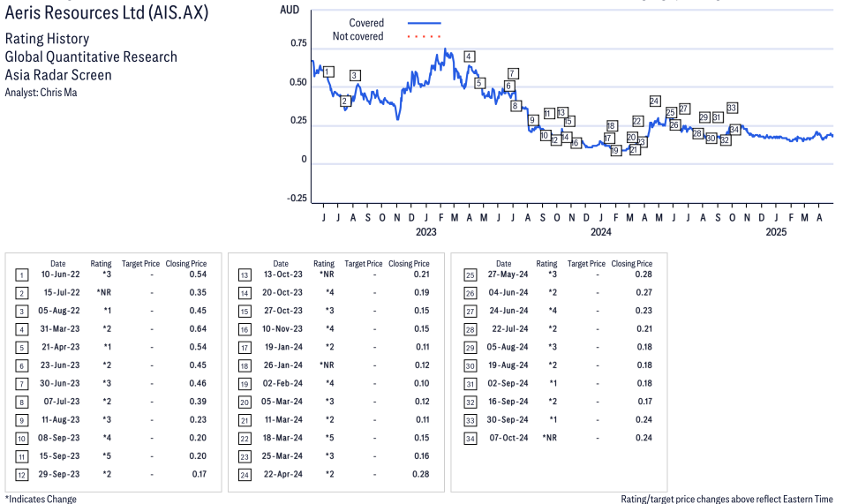Select the '2024' year label under the chart
This screenshot has width=843, height=504.
point(600,232)
